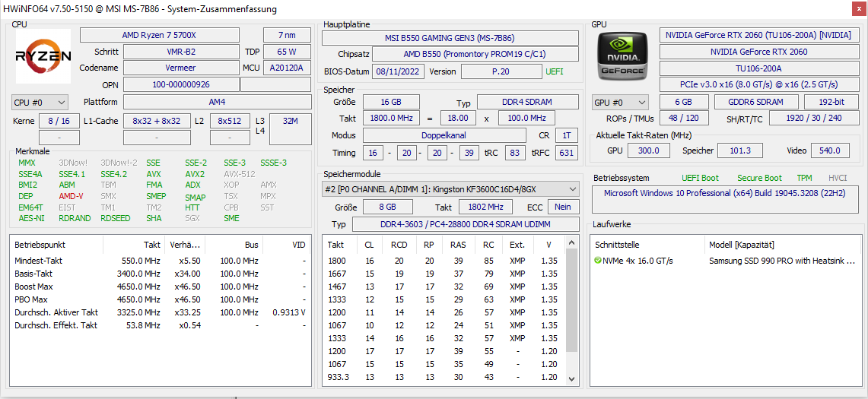The image size is (868, 399).
Task: Click the AVX2 feature label
Action: [195, 174]
